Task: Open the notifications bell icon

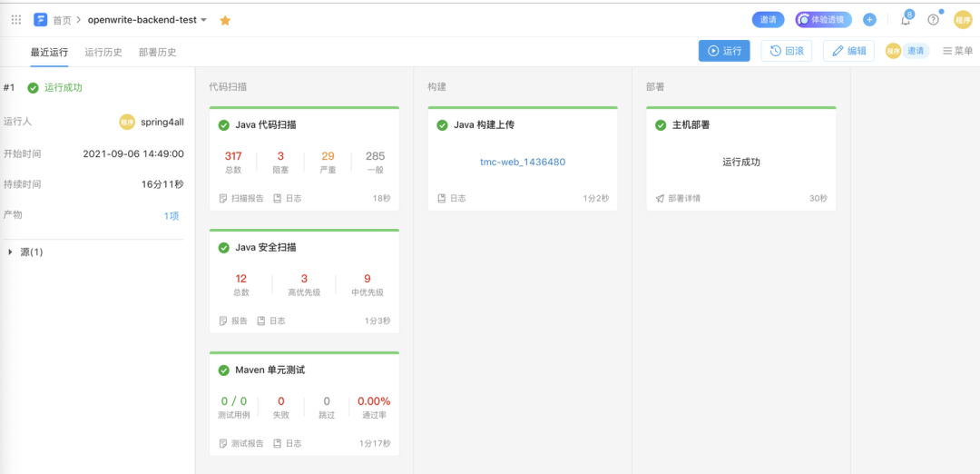Action: pos(906,20)
